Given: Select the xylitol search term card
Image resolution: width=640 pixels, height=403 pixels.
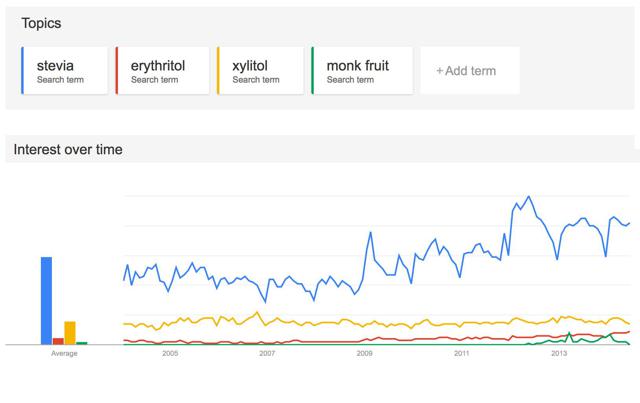Looking at the screenshot, I should 260,70.
